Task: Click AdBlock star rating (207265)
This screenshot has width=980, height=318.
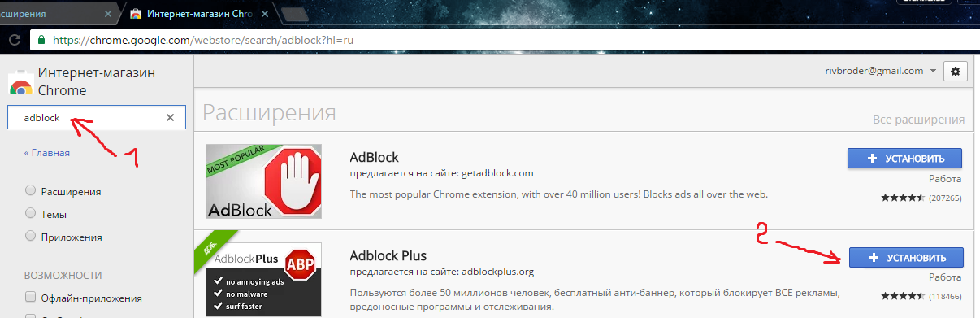Action: pos(921,198)
